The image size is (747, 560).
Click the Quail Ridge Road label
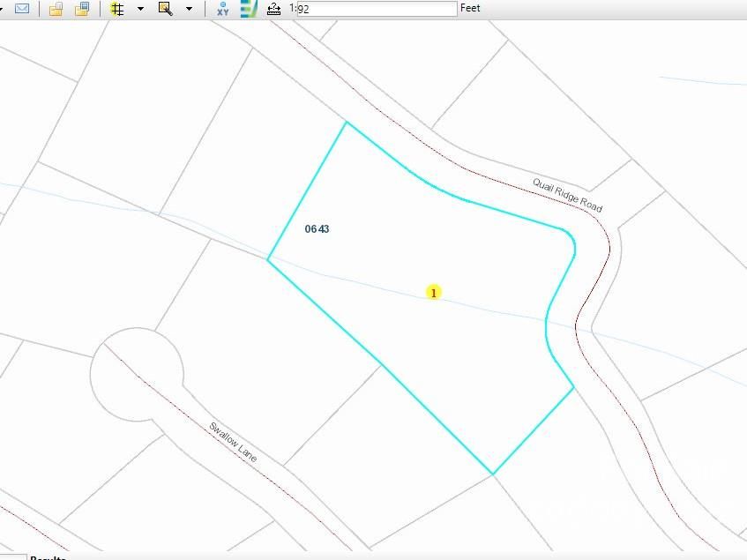(x=567, y=195)
